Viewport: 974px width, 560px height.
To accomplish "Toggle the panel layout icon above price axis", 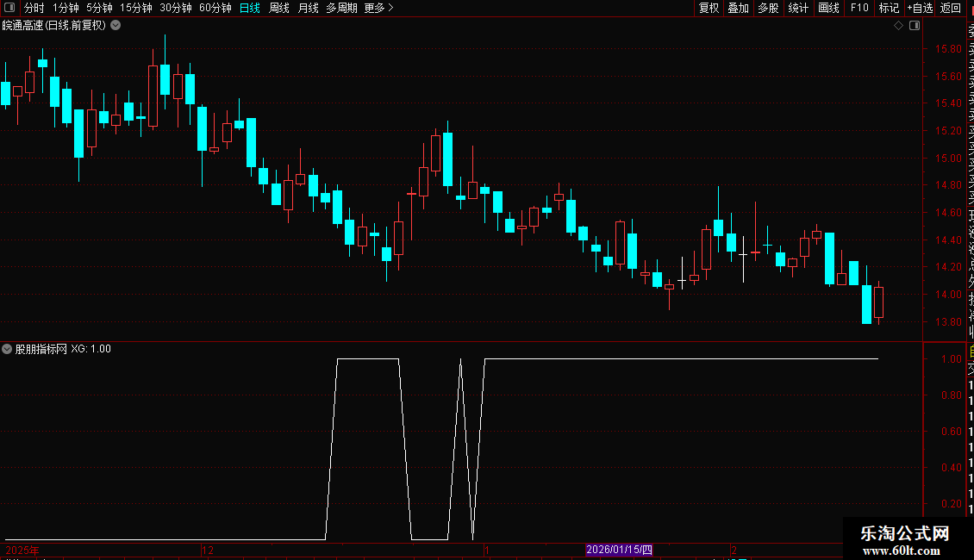I will [915, 26].
